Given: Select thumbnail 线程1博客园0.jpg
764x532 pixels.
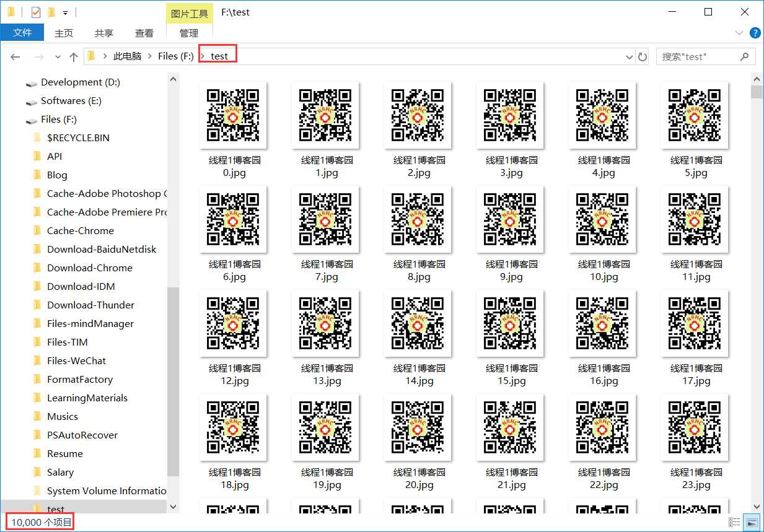Looking at the screenshot, I should [234, 115].
